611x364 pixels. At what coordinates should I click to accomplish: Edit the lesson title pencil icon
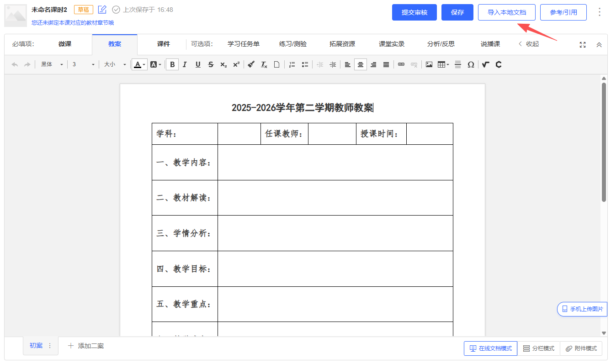point(102,10)
